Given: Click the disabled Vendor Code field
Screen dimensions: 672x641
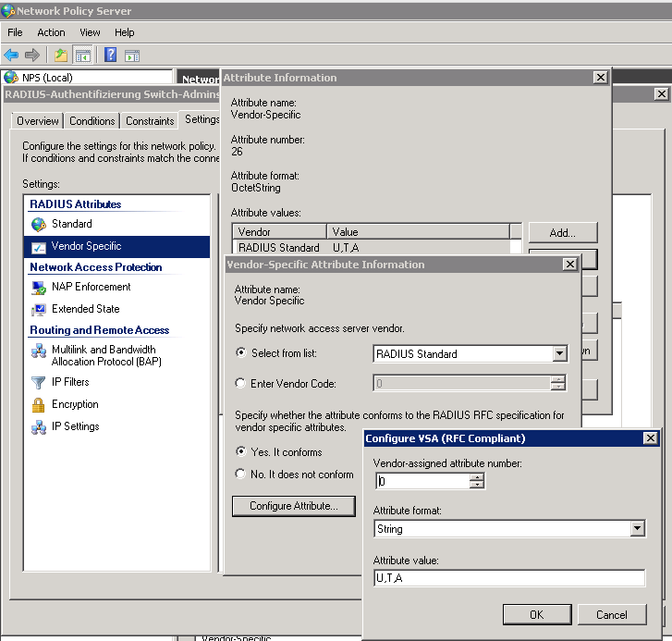Looking at the screenshot, I should [x=462, y=383].
